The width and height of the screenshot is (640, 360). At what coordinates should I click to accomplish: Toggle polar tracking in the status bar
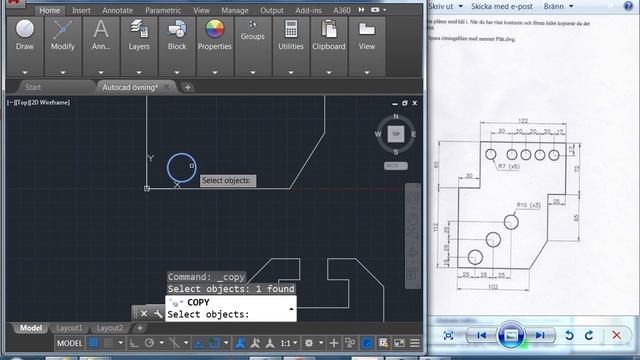(149, 343)
